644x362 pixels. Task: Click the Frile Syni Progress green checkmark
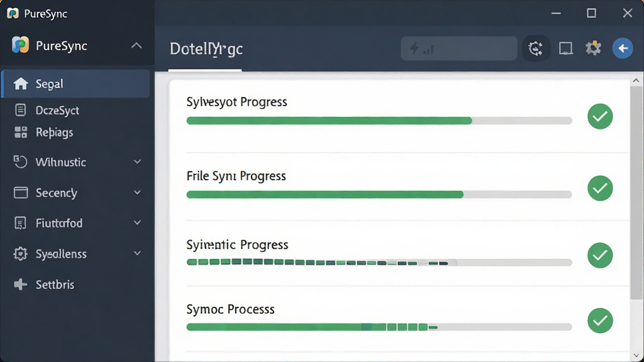pyautogui.click(x=600, y=189)
